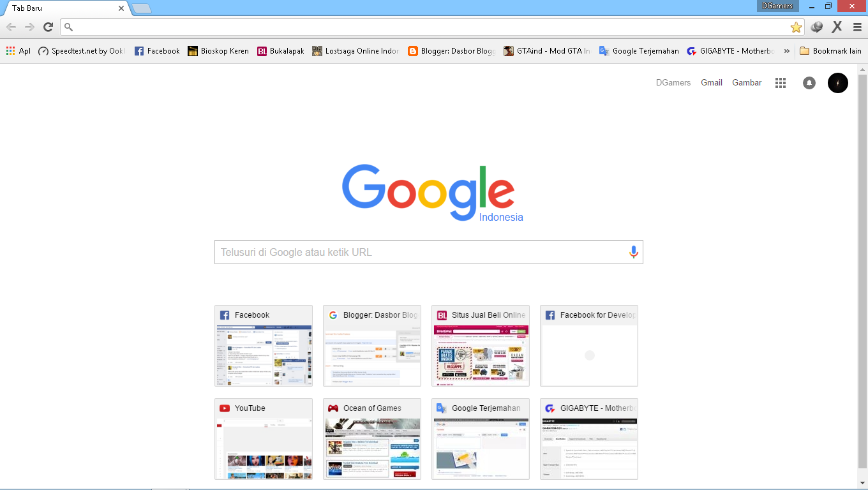Open Blogger: Dasbor Blogger bookmark in bookmarks bar
This screenshot has height=490, width=868.
click(x=451, y=51)
